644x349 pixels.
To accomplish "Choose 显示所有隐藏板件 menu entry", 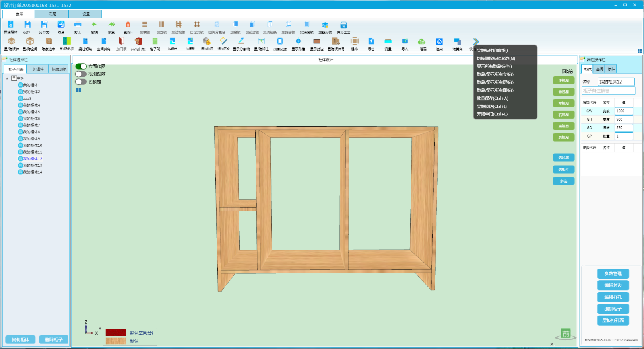I will [x=494, y=66].
